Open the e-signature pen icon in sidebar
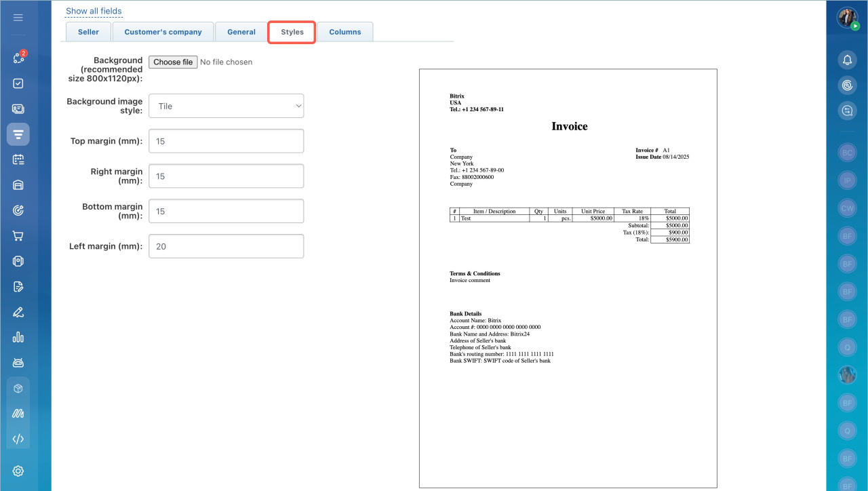868x491 pixels. click(18, 312)
